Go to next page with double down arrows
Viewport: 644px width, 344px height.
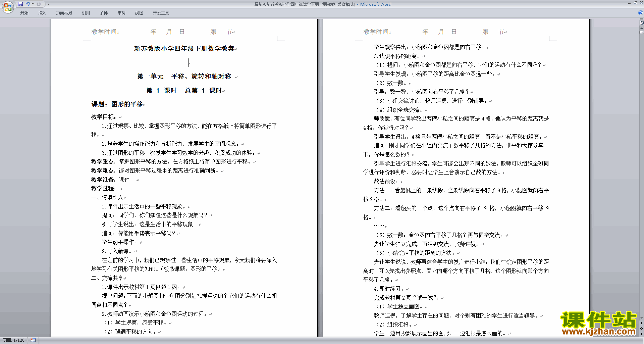641,334
